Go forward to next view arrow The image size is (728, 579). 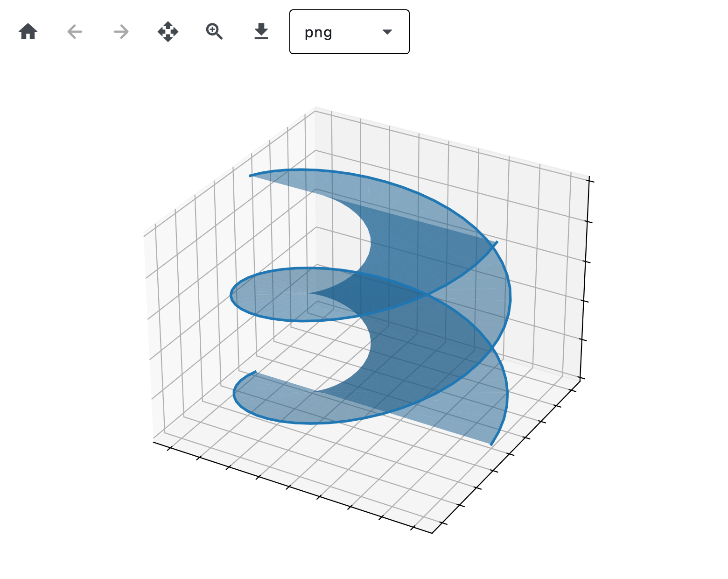[121, 32]
